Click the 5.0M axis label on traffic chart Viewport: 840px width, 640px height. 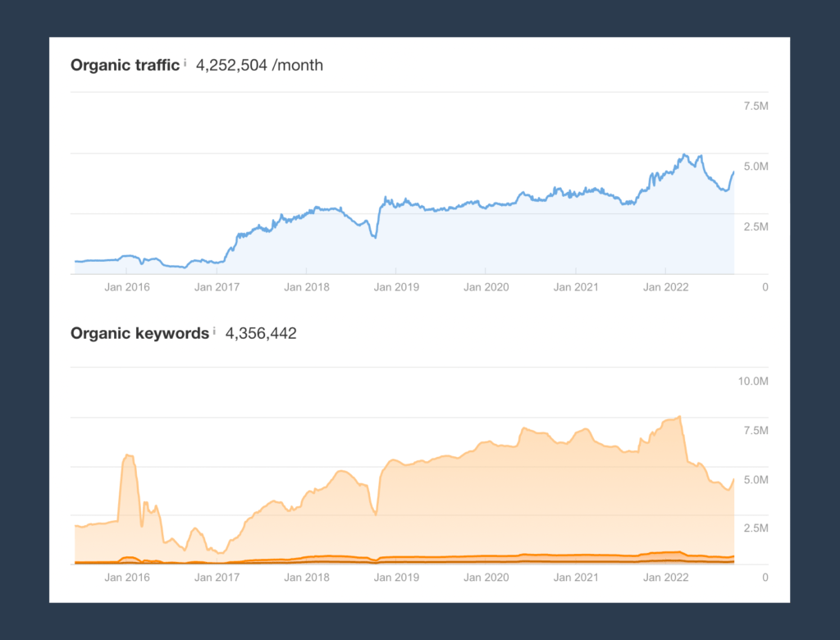pyautogui.click(x=756, y=167)
